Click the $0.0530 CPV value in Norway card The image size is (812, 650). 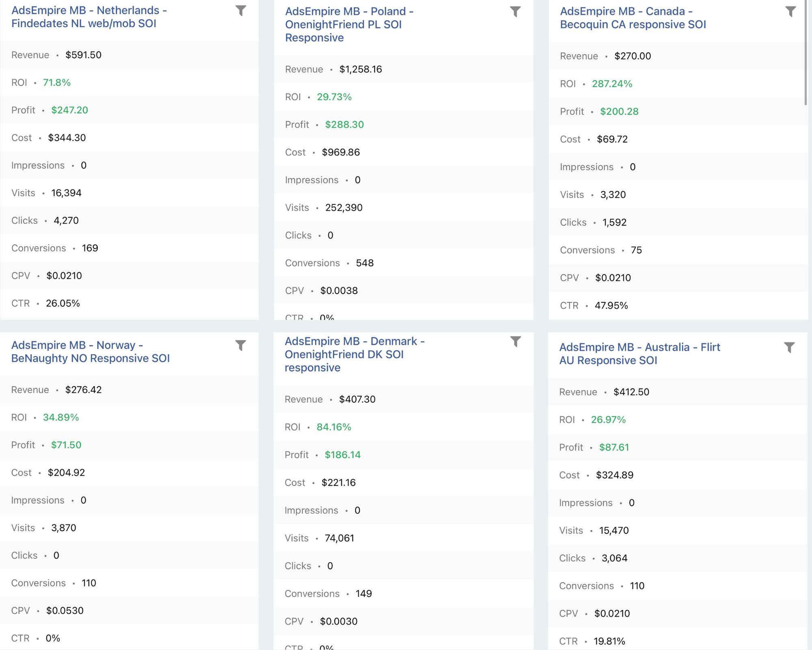[x=65, y=611]
